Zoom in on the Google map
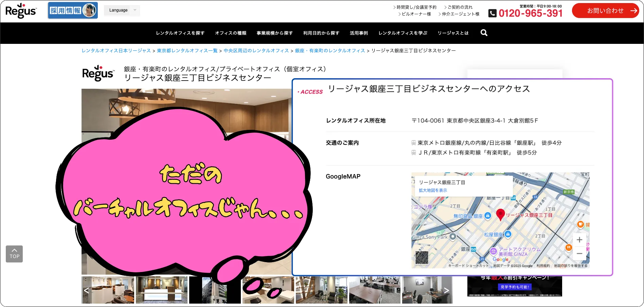The width and height of the screenshot is (644, 307). click(x=579, y=240)
